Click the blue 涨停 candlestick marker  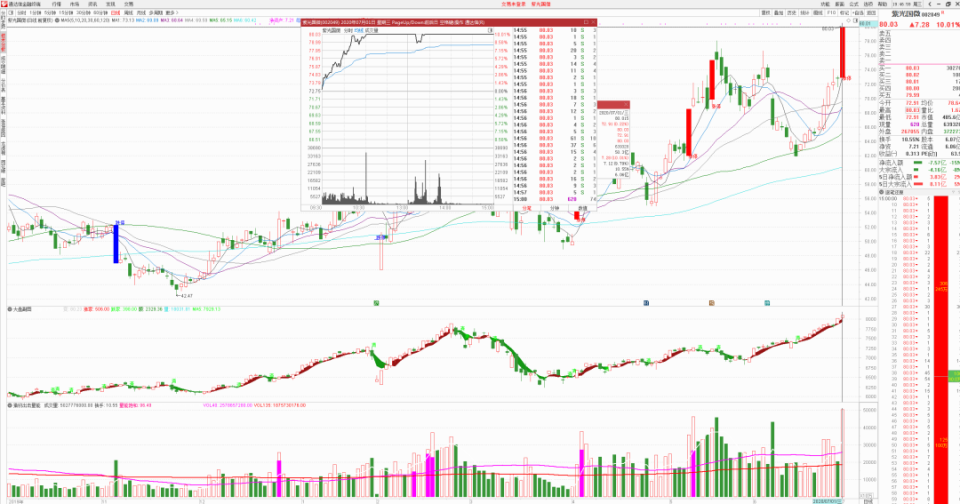pyautogui.click(x=116, y=244)
